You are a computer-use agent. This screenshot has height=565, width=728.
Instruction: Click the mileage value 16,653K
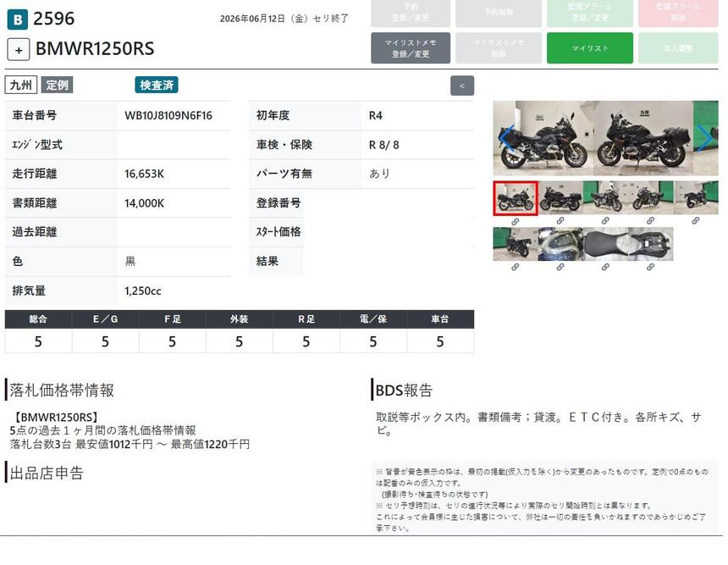144,174
